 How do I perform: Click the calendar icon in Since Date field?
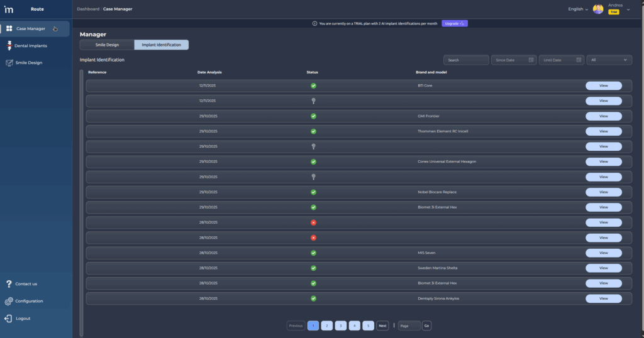click(531, 60)
